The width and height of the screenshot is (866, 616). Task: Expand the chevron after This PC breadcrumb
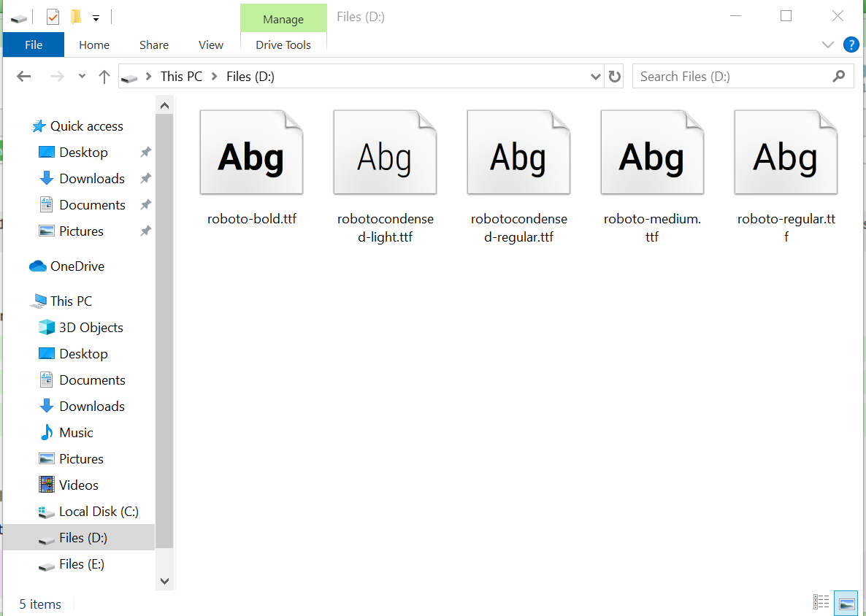click(x=214, y=76)
